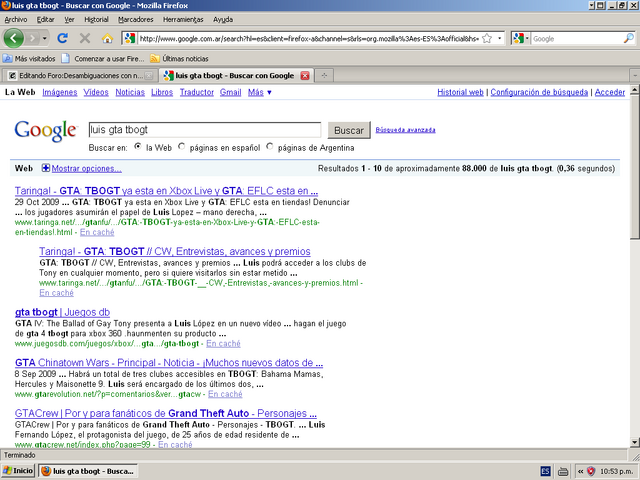Open the Ver menu
The width and height of the screenshot is (640, 480).
point(69,19)
